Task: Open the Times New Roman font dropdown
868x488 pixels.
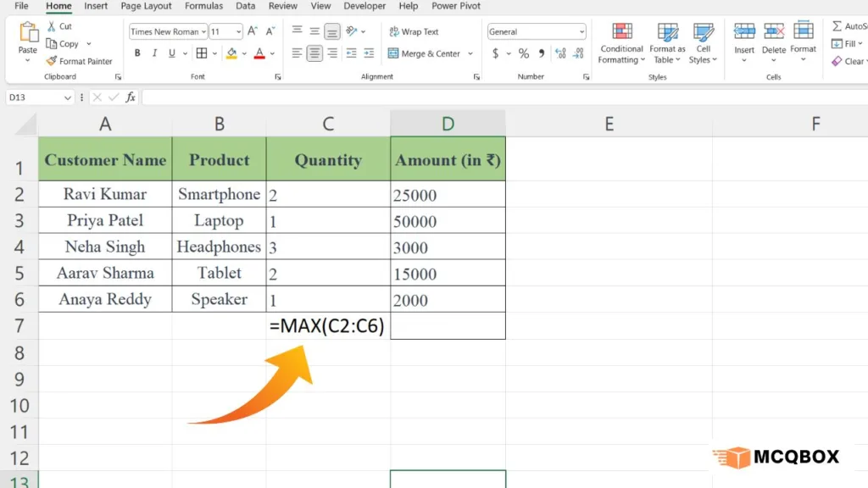Action: pyautogui.click(x=204, y=32)
